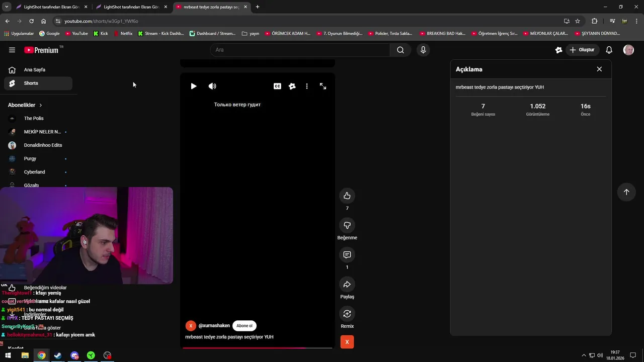Close the Açıklama description panel
Screen dimensions: 644x362
coord(599,69)
